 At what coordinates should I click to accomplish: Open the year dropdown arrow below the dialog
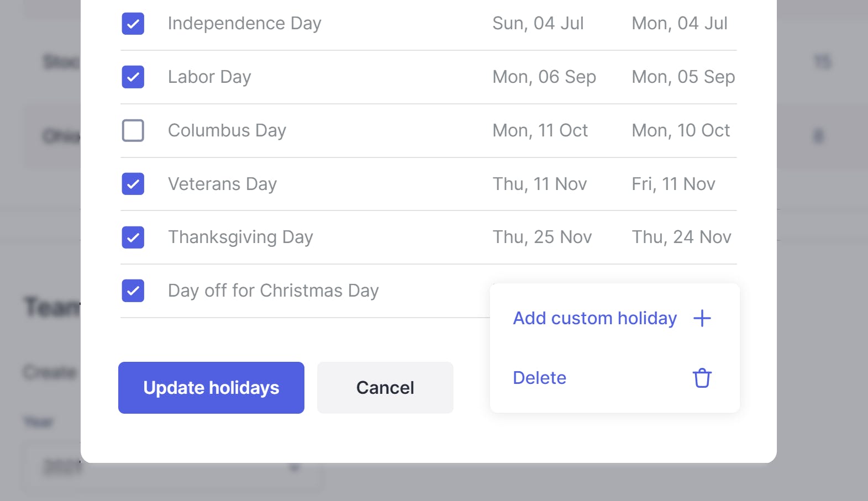click(x=294, y=468)
